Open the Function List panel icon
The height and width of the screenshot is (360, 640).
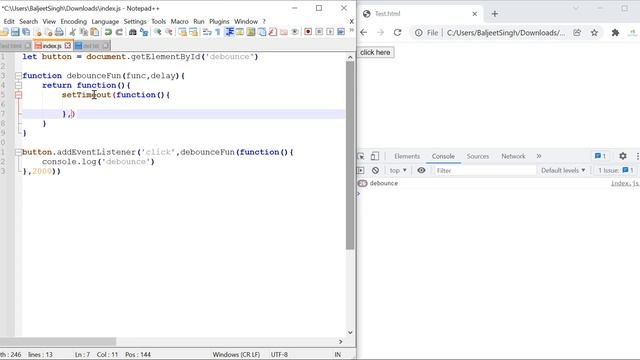click(273, 32)
